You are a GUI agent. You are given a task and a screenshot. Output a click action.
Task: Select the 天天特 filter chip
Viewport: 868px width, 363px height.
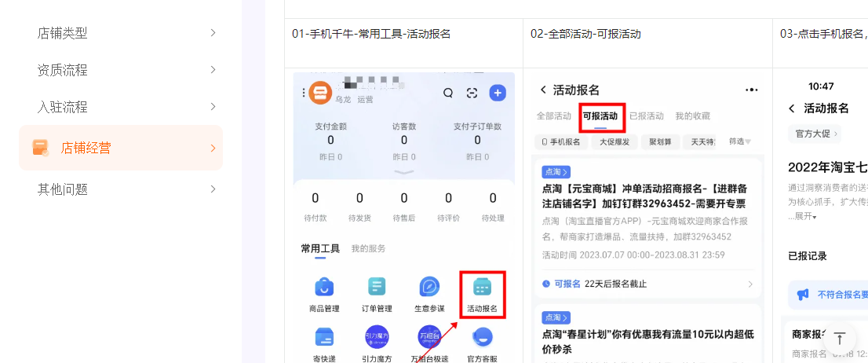[x=700, y=142]
